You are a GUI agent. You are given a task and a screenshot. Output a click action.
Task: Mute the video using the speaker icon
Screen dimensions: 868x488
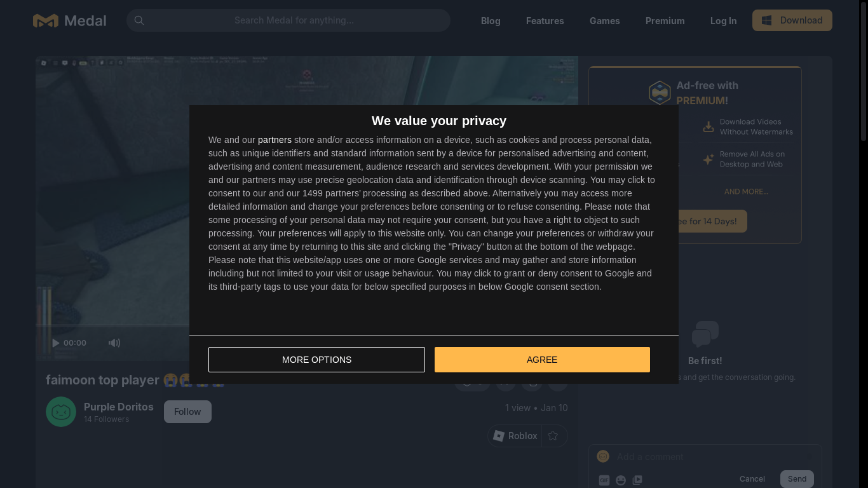[114, 343]
